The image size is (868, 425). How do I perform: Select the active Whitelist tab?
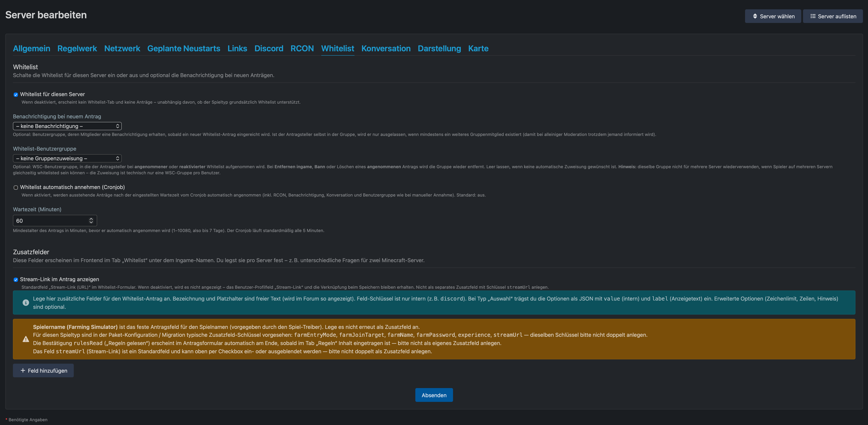[x=338, y=48]
